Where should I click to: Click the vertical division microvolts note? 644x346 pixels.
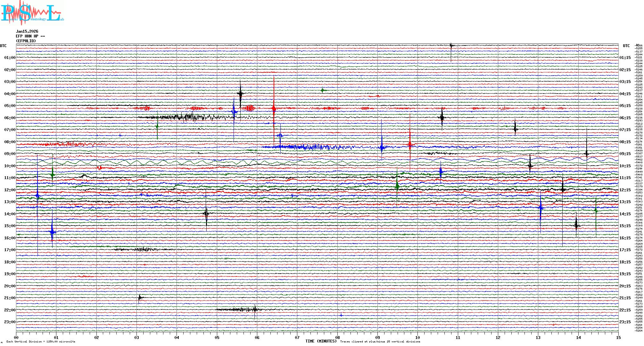(x=41, y=342)
